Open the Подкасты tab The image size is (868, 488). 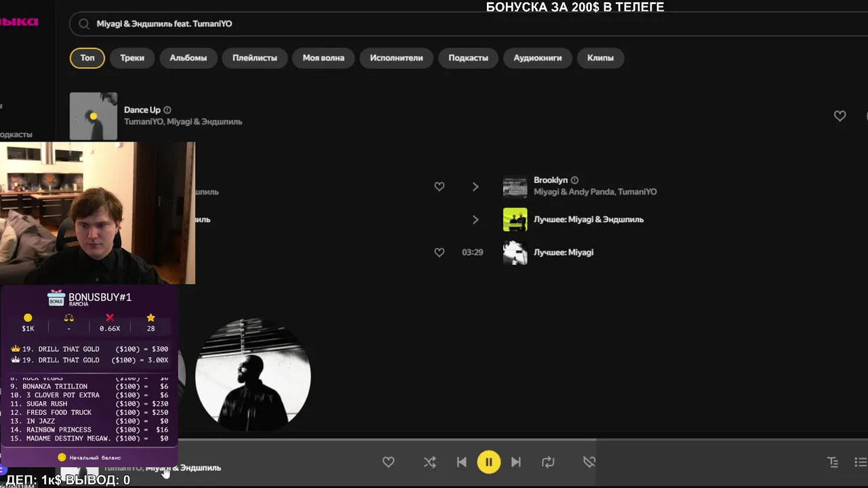468,58
